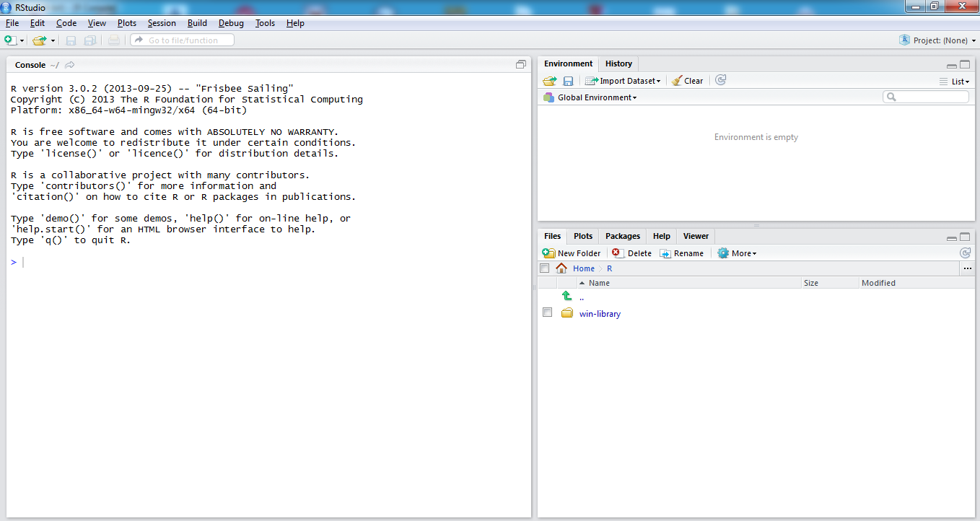Click the console view working directory arrow
980x521 pixels.
(70, 65)
